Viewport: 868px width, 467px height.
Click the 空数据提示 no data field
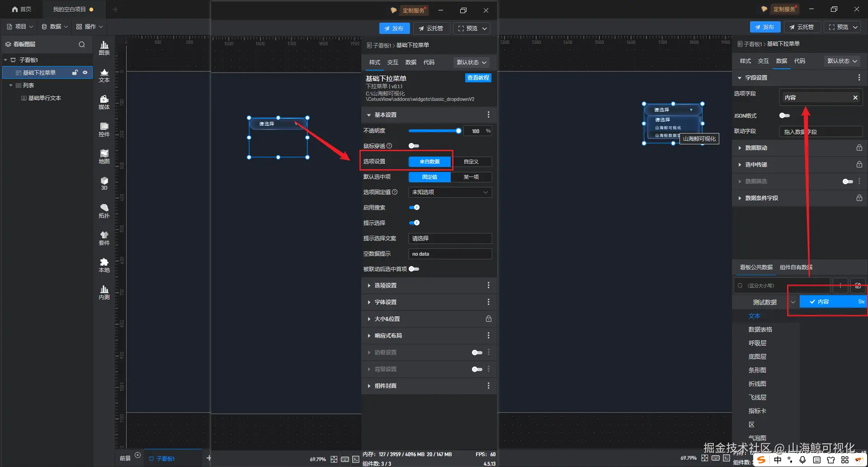coord(450,254)
